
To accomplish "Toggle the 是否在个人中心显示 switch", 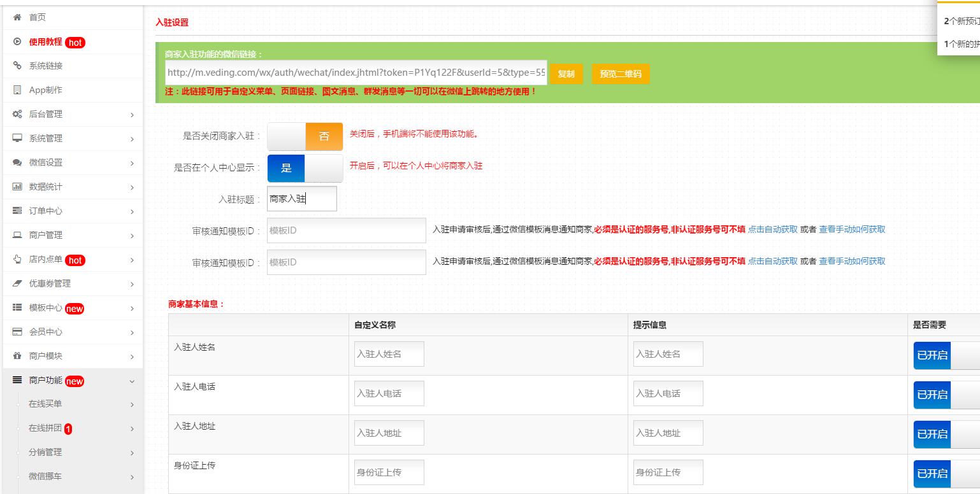I will 305,168.
